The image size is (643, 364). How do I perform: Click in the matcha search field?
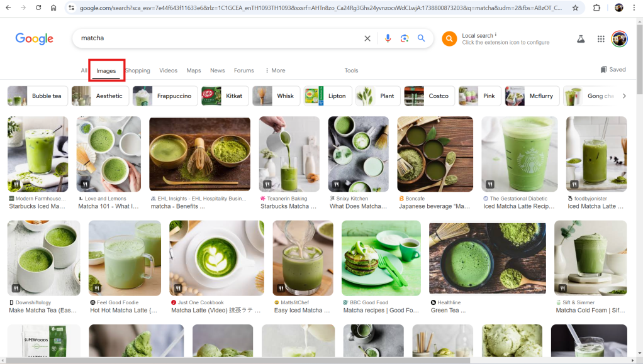tap(214, 38)
